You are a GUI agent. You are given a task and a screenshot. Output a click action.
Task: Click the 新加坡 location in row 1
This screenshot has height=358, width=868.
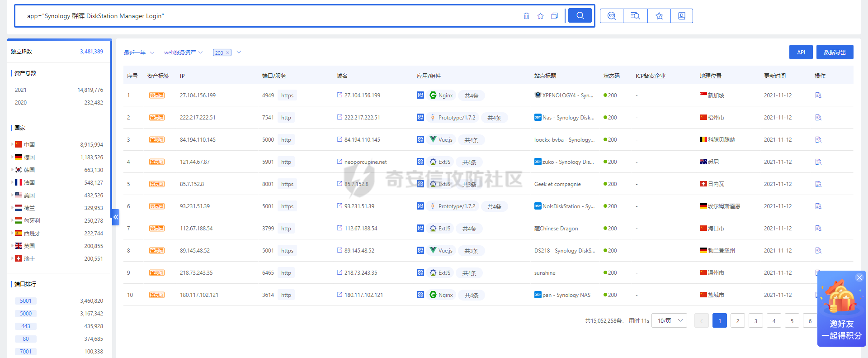click(x=716, y=95)
